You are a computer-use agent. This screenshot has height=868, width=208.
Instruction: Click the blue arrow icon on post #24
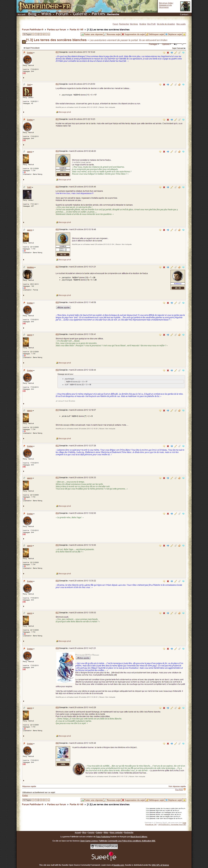(x=168, y=152)
